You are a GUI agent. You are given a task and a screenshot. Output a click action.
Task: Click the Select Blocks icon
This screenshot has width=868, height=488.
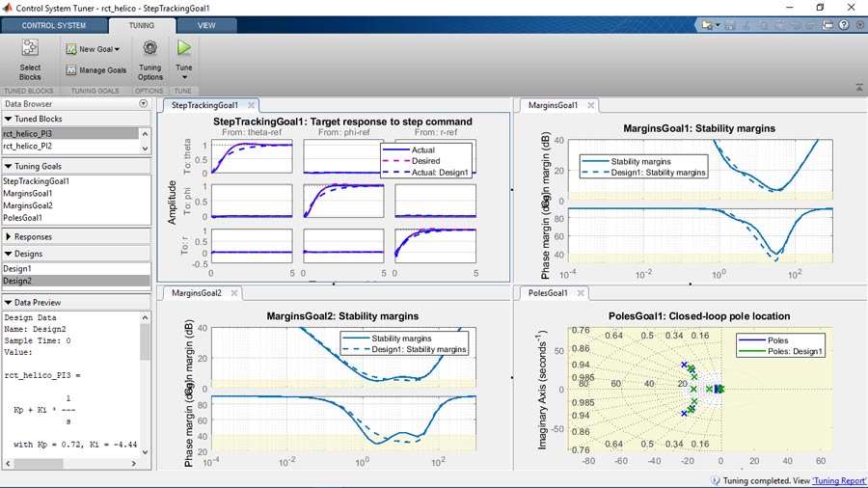click(30, 48)
